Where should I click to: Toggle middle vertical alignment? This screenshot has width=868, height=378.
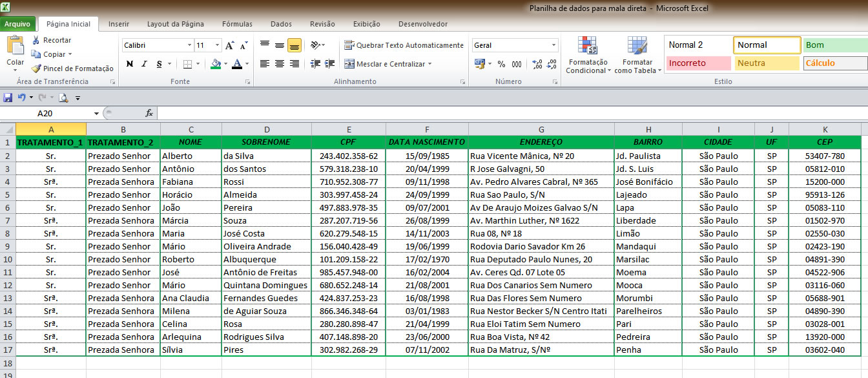278,45
